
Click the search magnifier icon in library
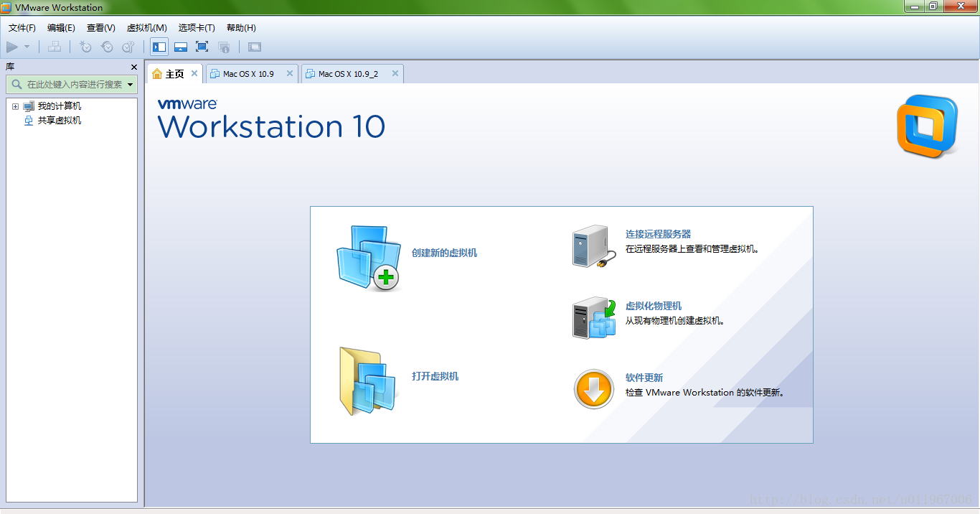click(x=17, y=85)
